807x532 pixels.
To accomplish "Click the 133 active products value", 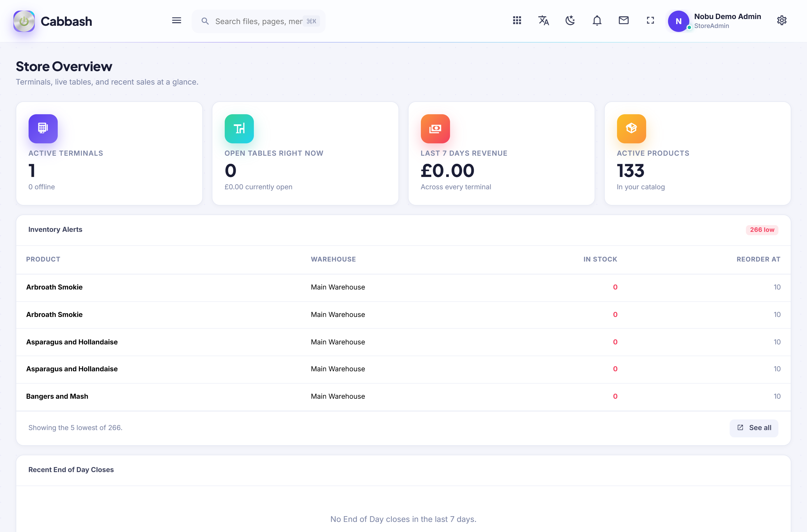I will click(630, 170).
